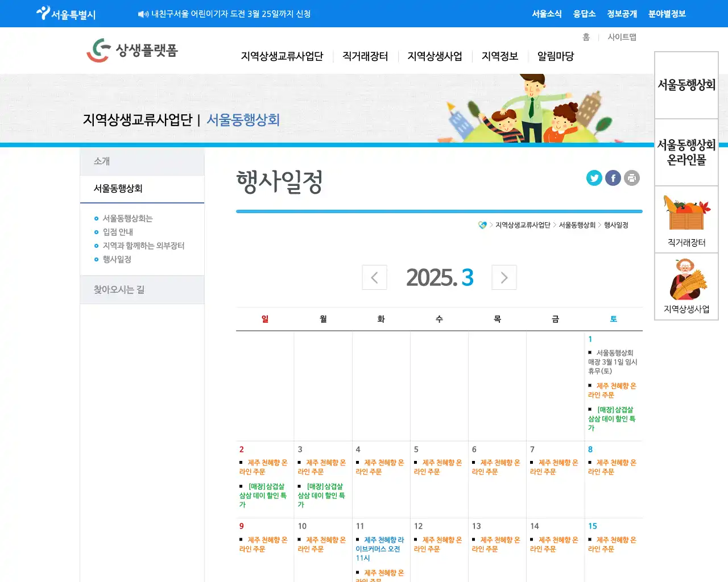
Task: Print the calendar page
Action: pos(632,178)
